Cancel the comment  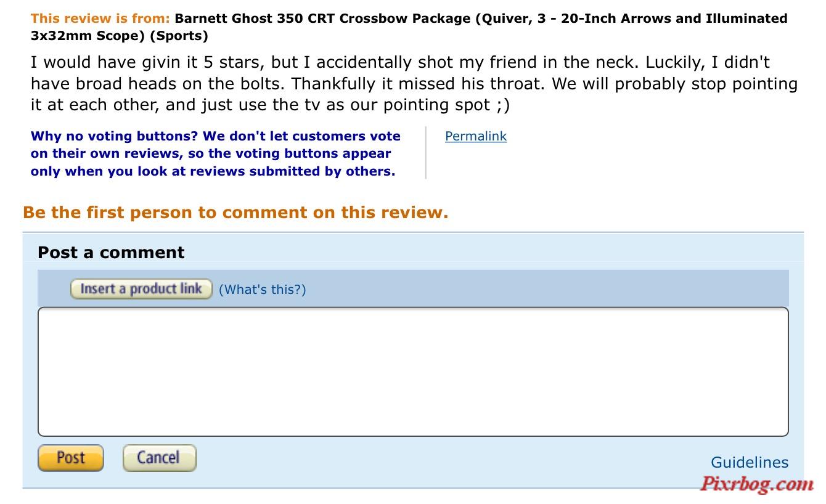(x=159, y=458)
